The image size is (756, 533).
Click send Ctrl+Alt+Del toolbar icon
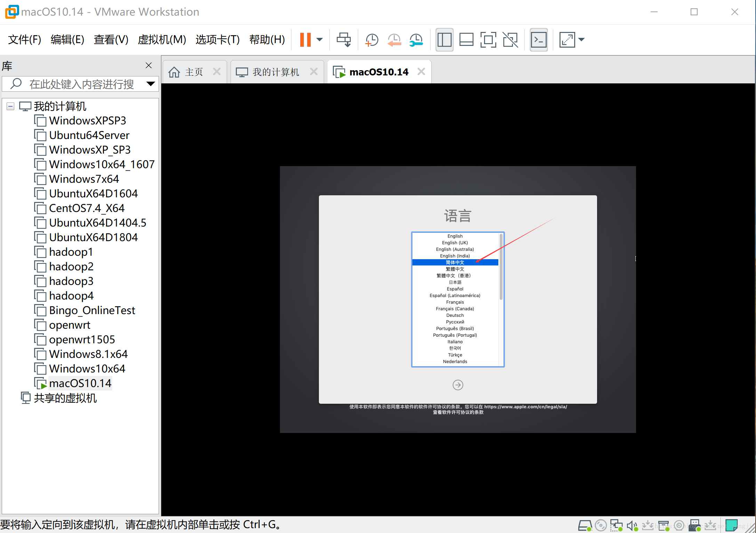(344, 40)
